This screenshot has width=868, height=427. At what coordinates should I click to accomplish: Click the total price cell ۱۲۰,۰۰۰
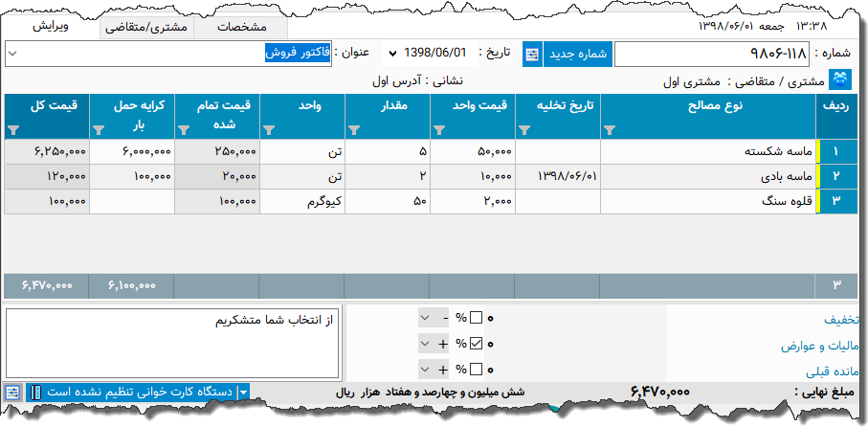[x=47, y=177]
